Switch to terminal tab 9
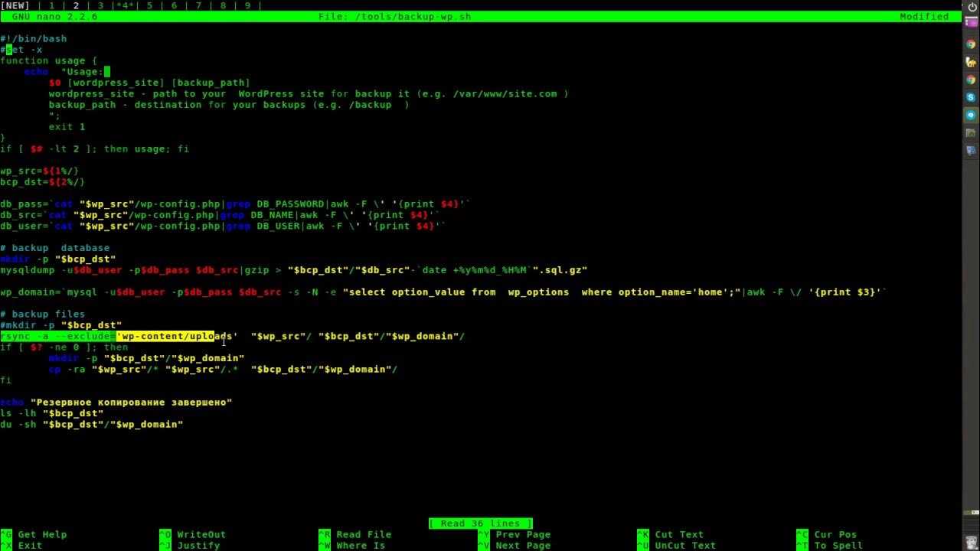The width and height of the screenshot is (980, 551). point(247,5)
